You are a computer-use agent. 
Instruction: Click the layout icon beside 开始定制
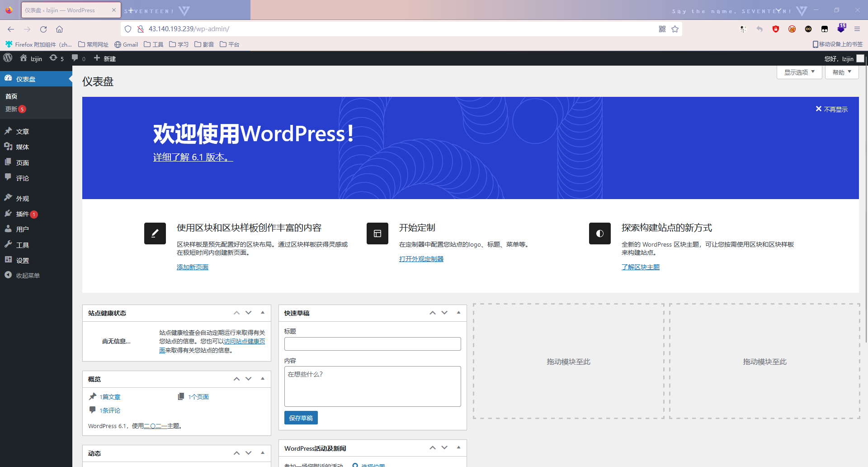377,233
